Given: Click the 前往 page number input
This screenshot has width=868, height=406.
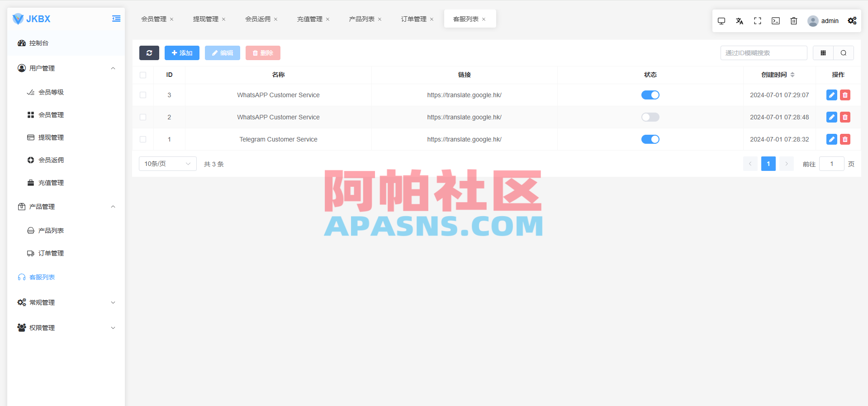Looking at the screenshot, I should (x=832, y=164).
